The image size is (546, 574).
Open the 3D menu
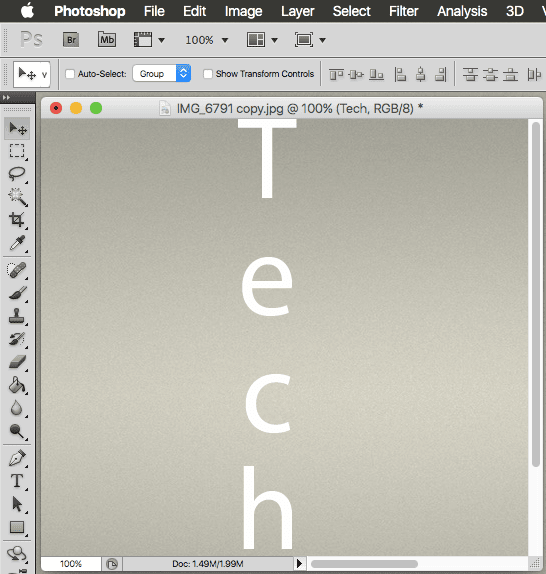pyautogui.click(x=515, y=11)
